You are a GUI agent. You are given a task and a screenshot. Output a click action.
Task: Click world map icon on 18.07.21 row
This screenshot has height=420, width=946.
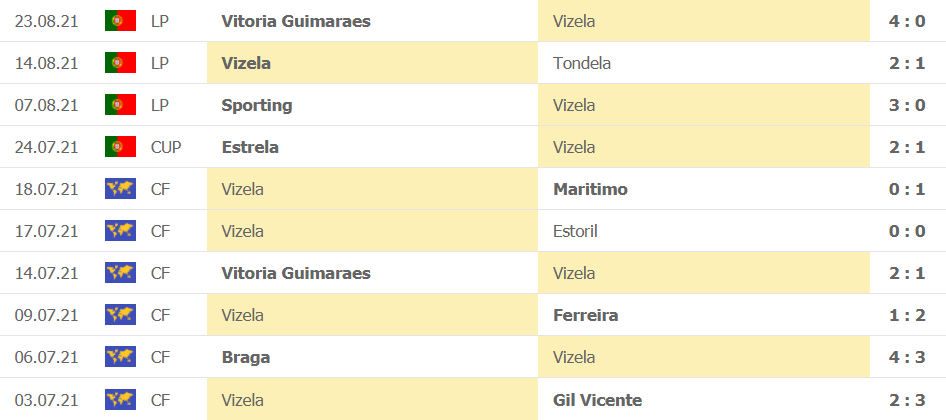tap(120, 189)
